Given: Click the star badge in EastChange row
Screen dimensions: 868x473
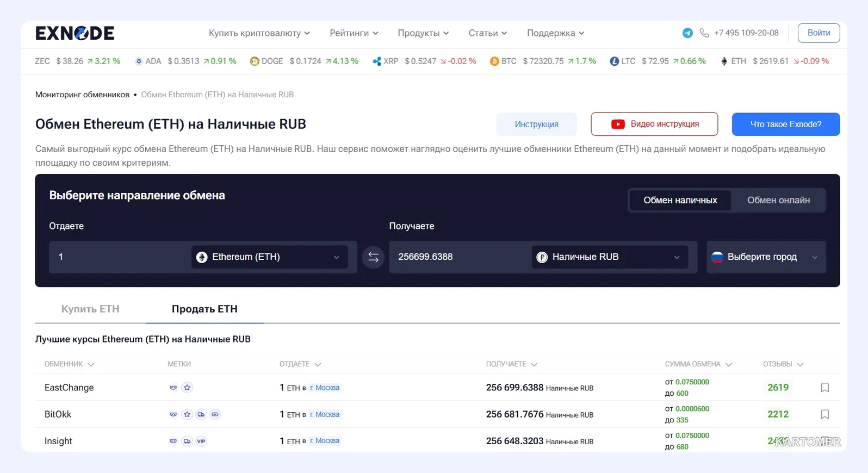Looking at the screenshot, I should (x=187, y=388).
